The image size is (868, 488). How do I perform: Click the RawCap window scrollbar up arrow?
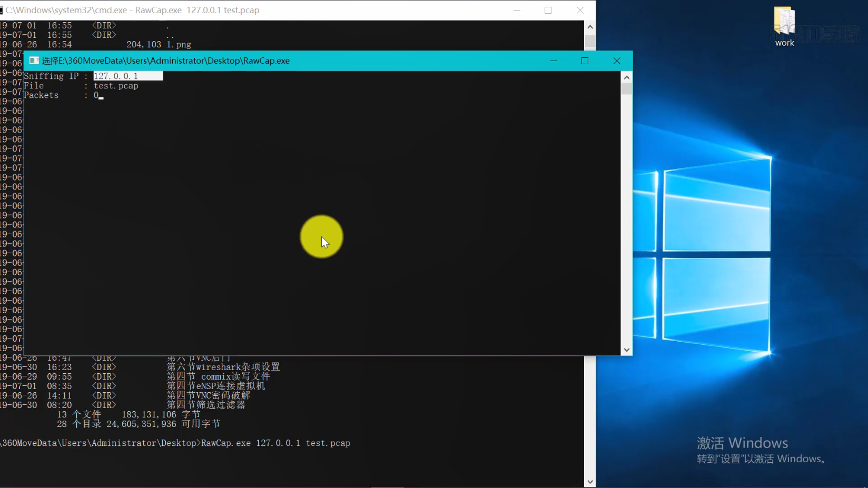pos(626,77)
